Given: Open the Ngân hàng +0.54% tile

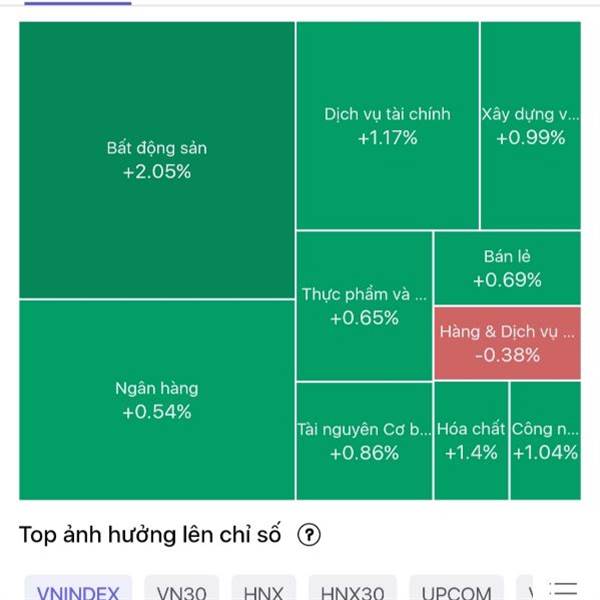Looking at the screenshot, I should [x=157, y=400].
